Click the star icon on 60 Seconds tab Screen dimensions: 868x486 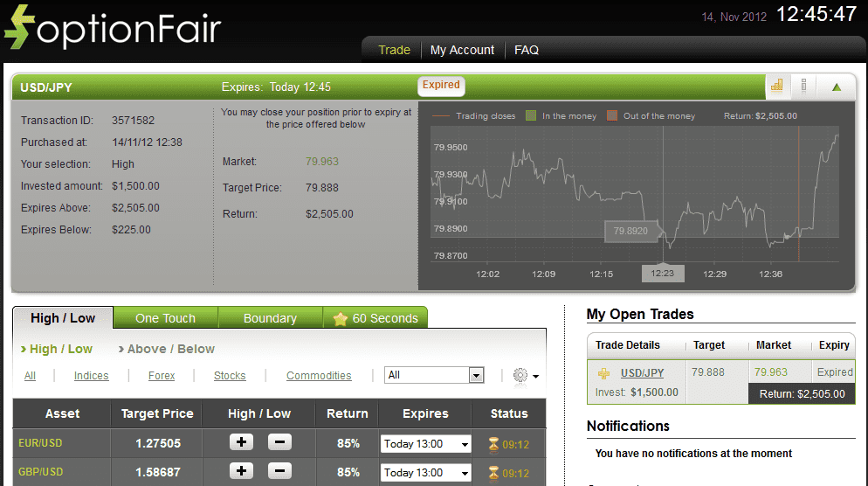(340, 319)
